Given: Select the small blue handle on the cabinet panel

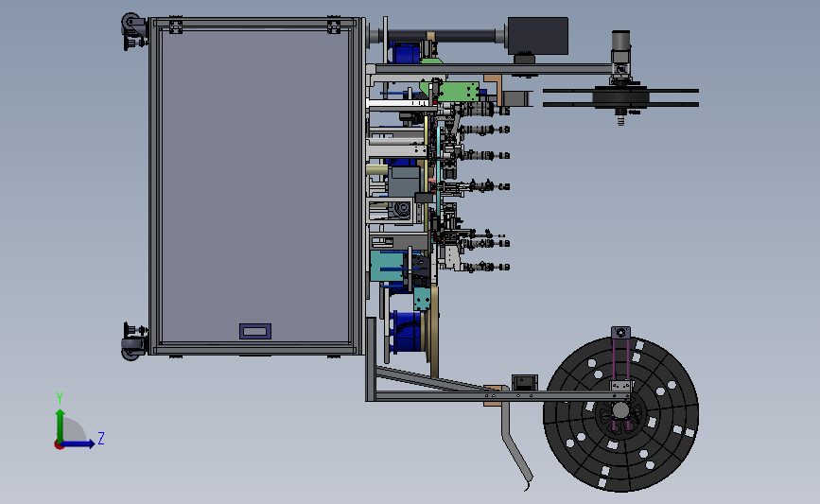Looking at the screenshot, I should 255,331.
